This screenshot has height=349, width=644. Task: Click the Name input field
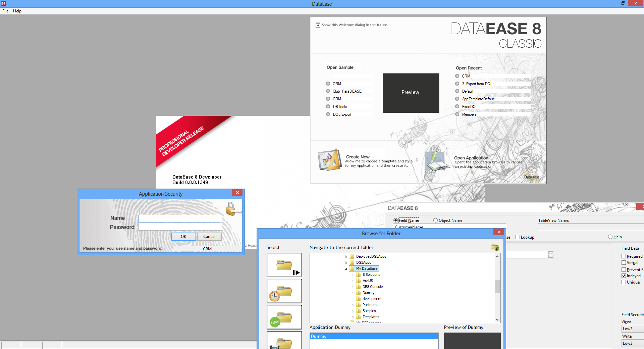(180, 218)
